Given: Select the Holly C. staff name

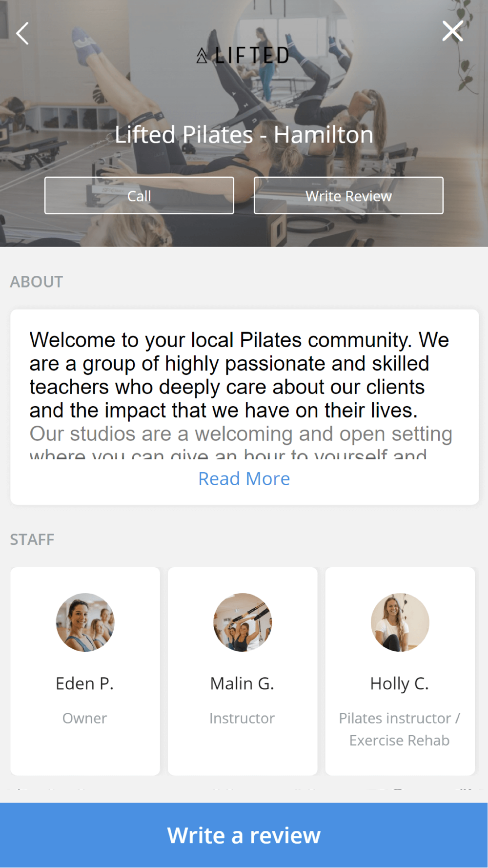Looking at the screenshot, I should pos(400,684).
